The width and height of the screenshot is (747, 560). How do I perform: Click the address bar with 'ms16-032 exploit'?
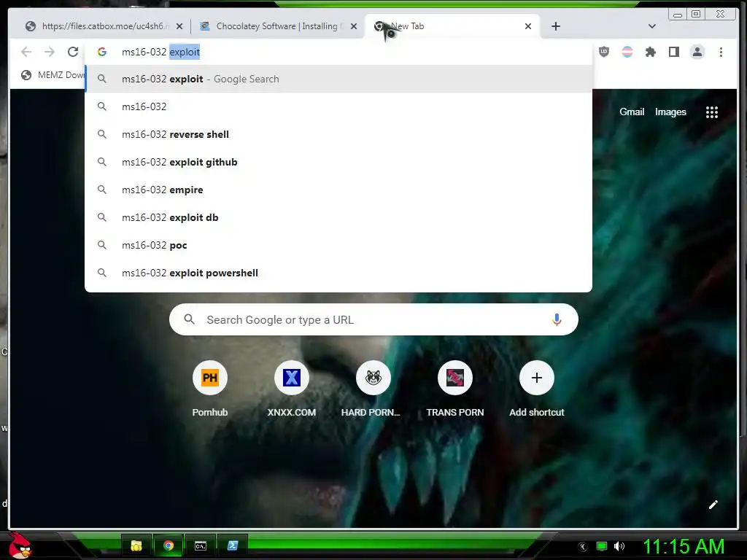[338, 52]
